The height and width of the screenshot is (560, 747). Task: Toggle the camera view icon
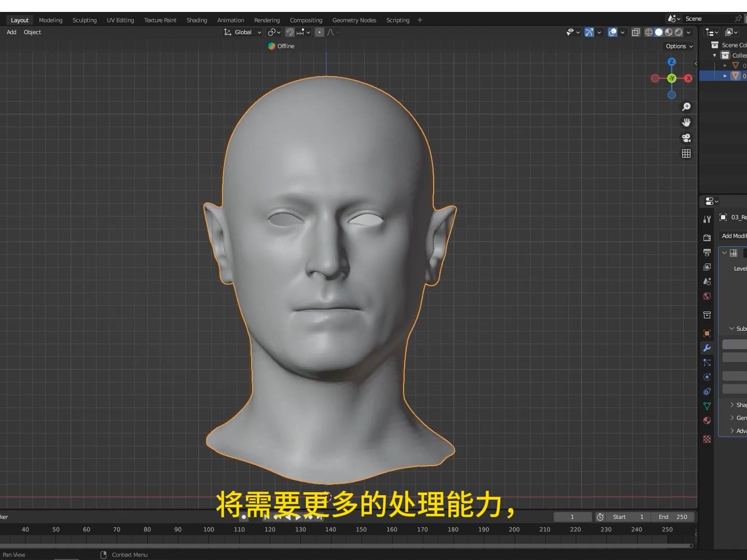point(686,138)
